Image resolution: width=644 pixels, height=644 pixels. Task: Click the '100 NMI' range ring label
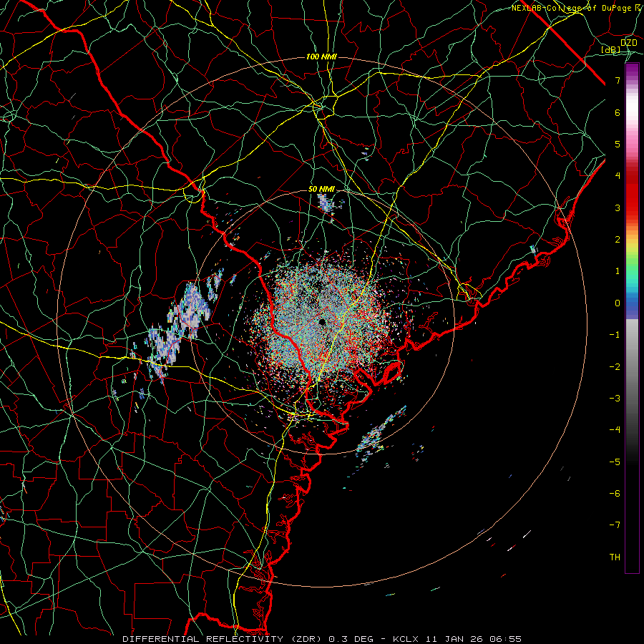pos(321,57)
